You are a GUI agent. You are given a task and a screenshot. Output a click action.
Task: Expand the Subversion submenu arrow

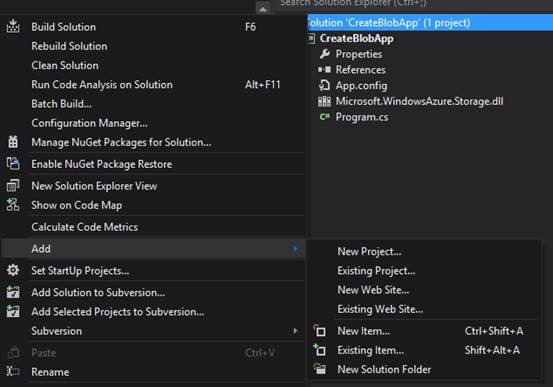pyautogui.click(x=296, y=331)
